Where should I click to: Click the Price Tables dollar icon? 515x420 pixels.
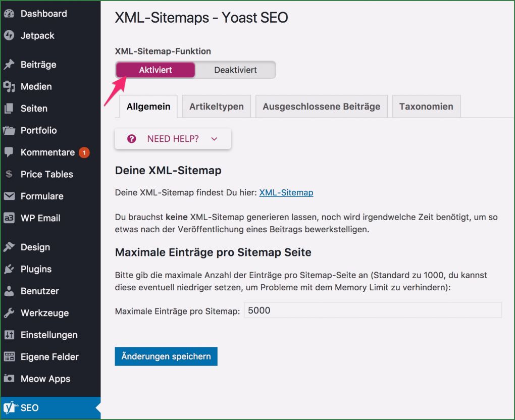click(x=9, y=174)
